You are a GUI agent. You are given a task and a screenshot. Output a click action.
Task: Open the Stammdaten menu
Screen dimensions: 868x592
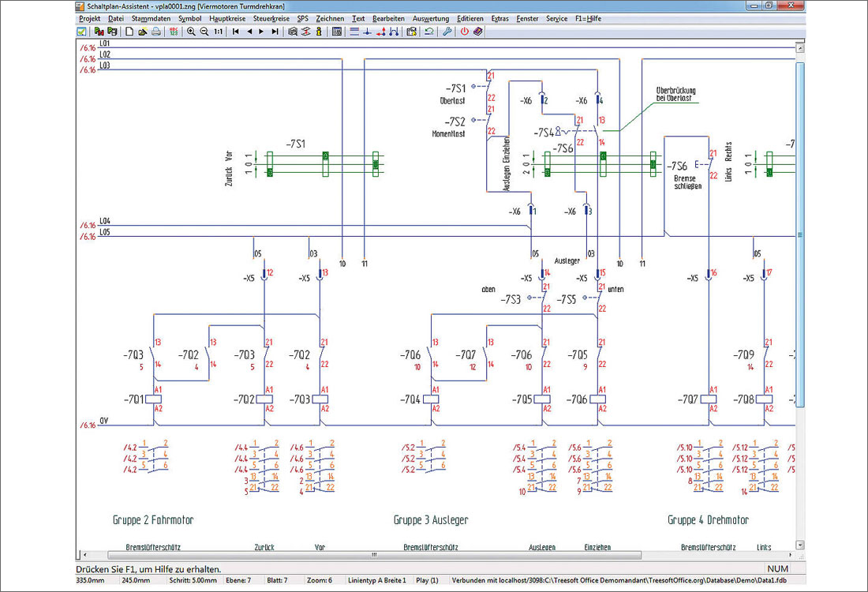152,19
